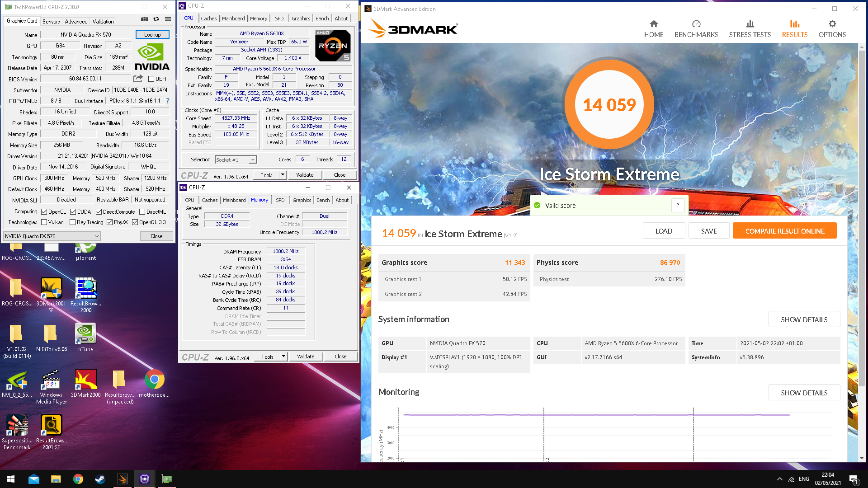Open Mainboard tab in upper CPU-Z window
Screen dimensions: 868x488
233,19
